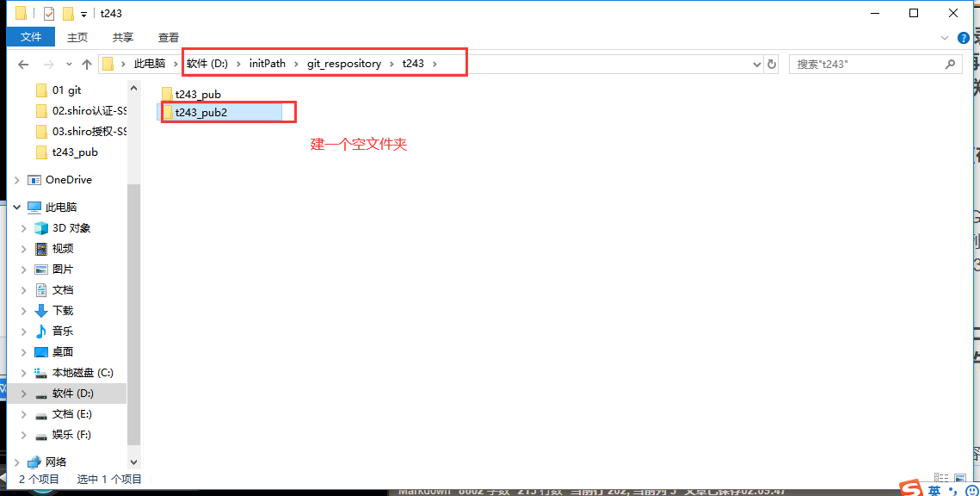Switch to the 共享 ribbon tab
This screenshot has width=980, height=496.
(x=122, y=38)
